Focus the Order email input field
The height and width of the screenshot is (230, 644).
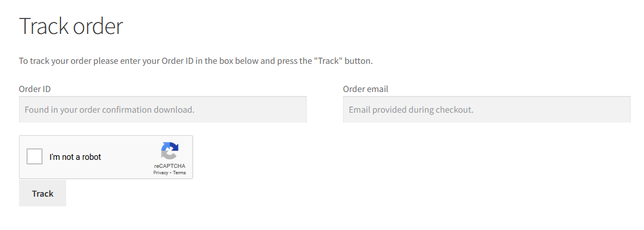pos(487,109)
